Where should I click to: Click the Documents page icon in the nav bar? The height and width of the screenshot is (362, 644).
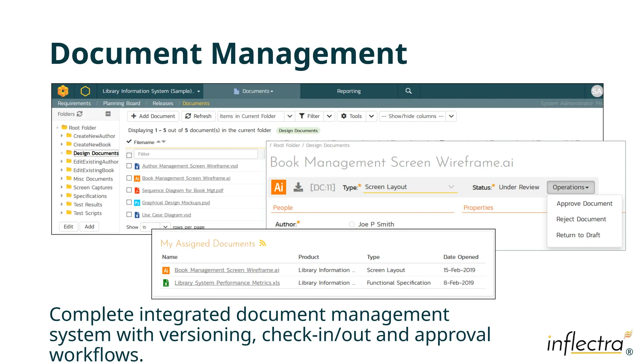[236, 91]
